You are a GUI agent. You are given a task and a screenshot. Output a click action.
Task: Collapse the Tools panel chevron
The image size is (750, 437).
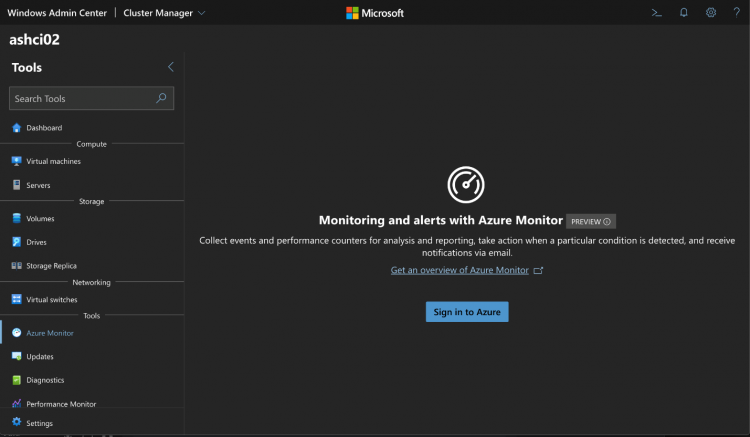[171, 67]
